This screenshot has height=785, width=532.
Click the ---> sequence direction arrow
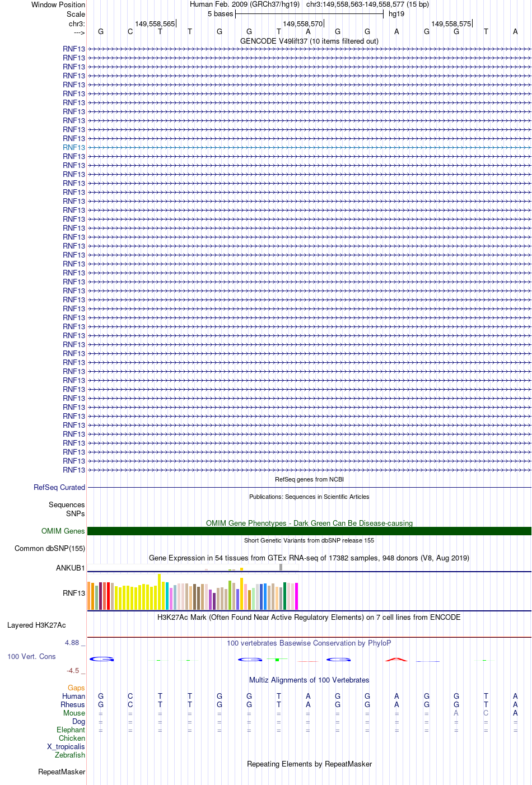pyautogui.click(x=79, y=32)
